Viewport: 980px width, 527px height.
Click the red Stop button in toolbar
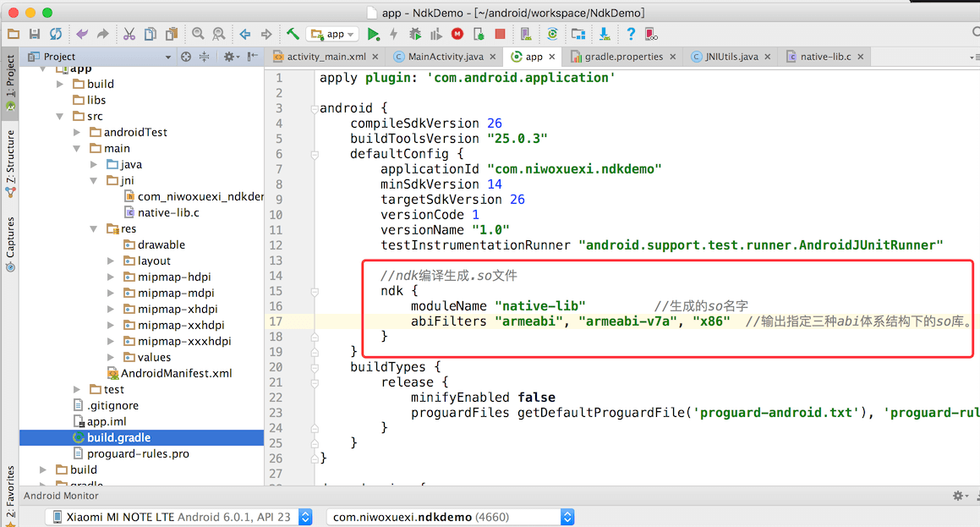[500, 34]
